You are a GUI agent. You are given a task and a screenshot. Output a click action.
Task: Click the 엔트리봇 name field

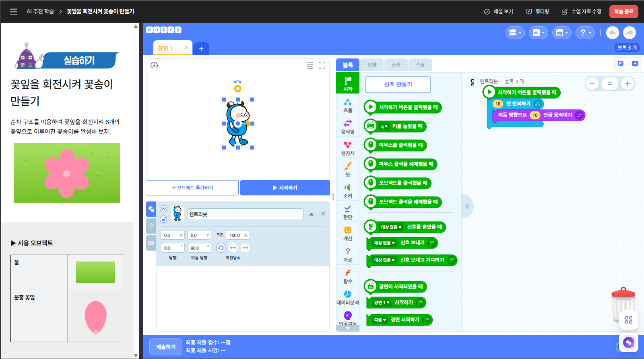[x=245, y=214]
